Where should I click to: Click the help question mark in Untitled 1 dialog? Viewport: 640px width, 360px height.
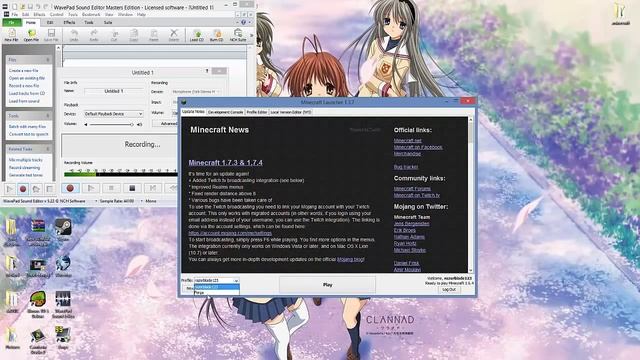click(x=207, y=71)
